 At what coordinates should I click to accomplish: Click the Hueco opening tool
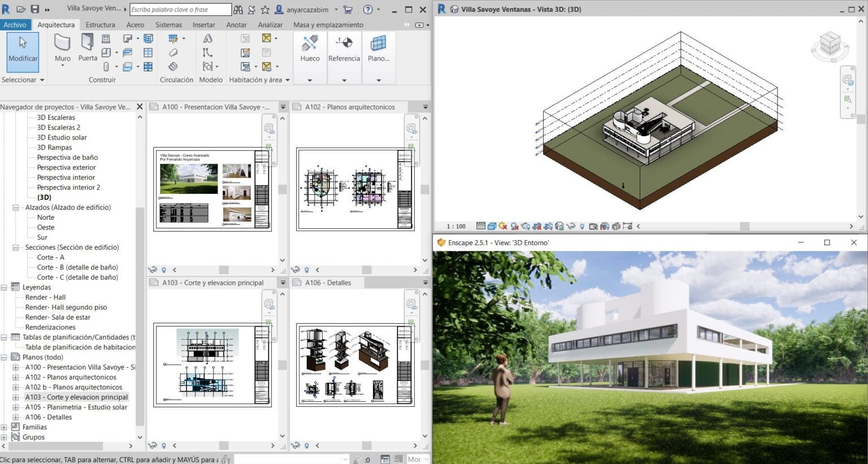click(310, 48)
